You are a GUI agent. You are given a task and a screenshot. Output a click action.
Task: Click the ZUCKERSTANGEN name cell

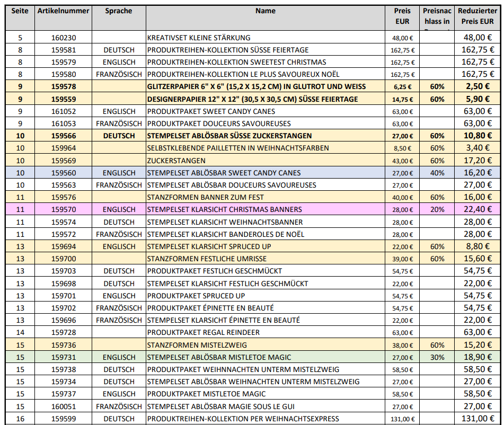[x=266, y=161]
